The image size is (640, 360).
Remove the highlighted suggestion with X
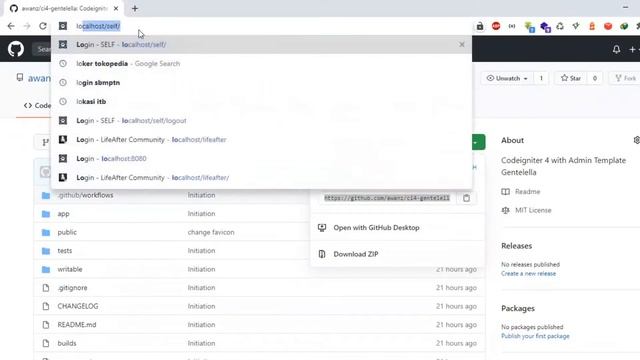tap(462, 44)
